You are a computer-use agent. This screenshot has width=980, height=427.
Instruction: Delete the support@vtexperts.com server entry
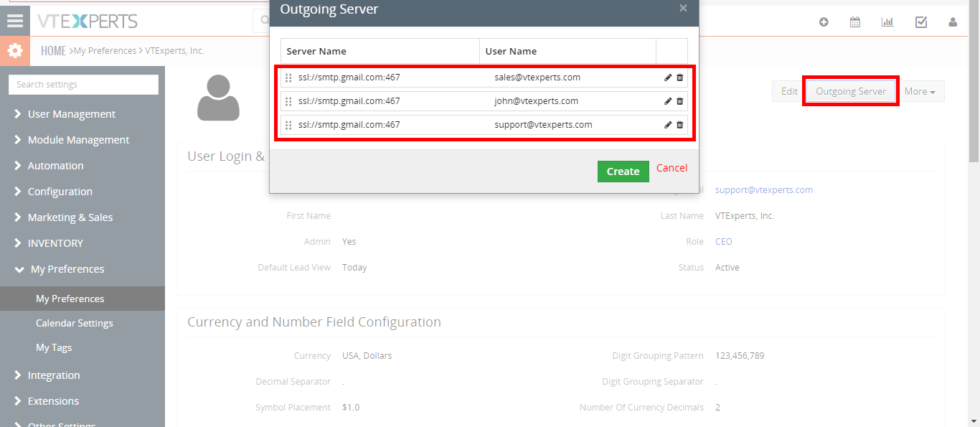680,125
